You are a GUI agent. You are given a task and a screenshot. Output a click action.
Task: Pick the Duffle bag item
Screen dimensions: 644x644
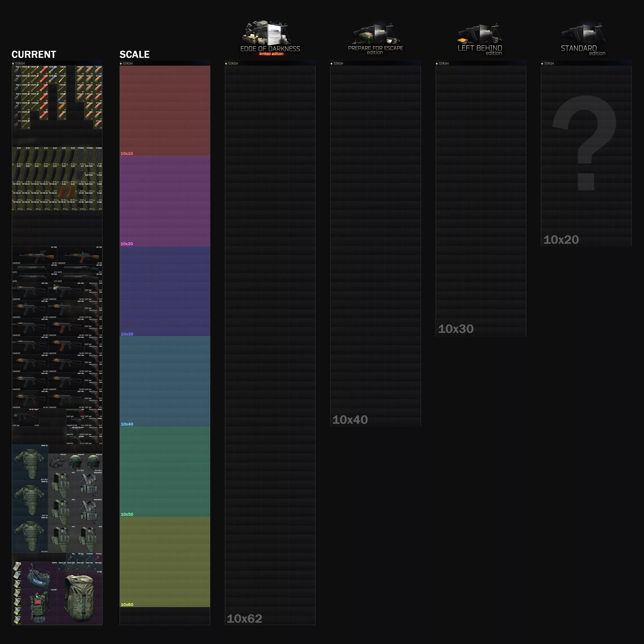pos(39,575)
